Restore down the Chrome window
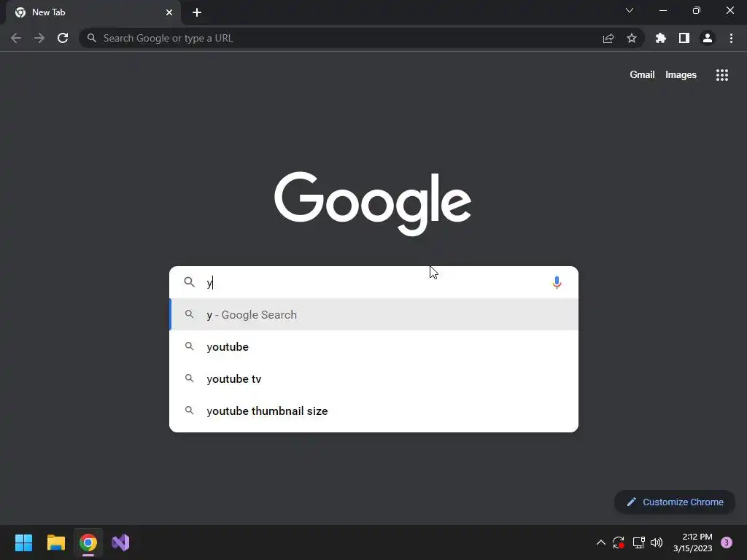The height and width of the screenshot is (560, 747). click(697, 10)
